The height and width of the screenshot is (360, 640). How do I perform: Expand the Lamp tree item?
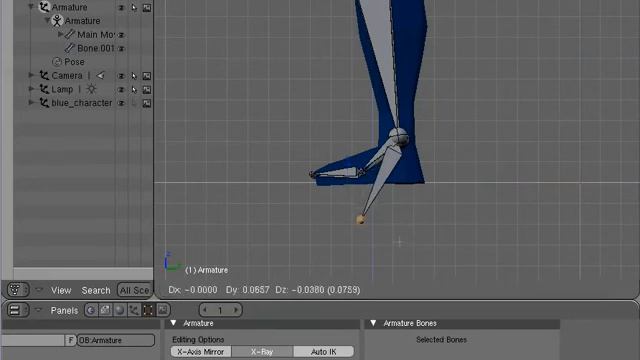(31, 89)
